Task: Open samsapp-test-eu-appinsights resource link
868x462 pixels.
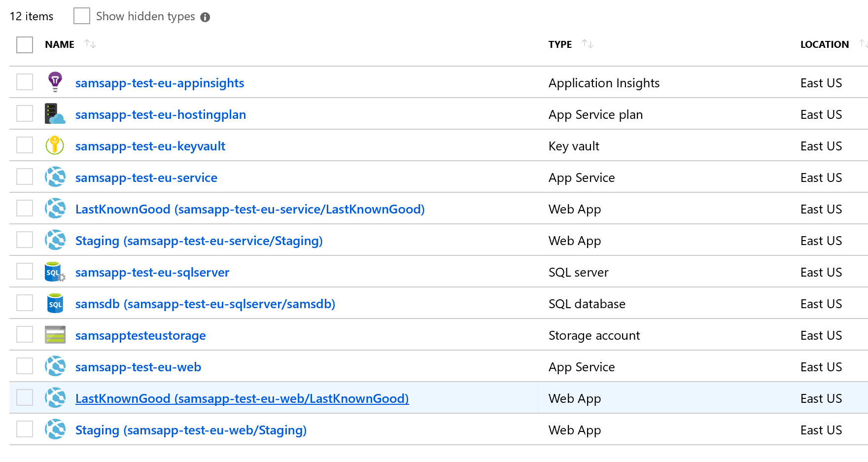Action: point(160,83)
